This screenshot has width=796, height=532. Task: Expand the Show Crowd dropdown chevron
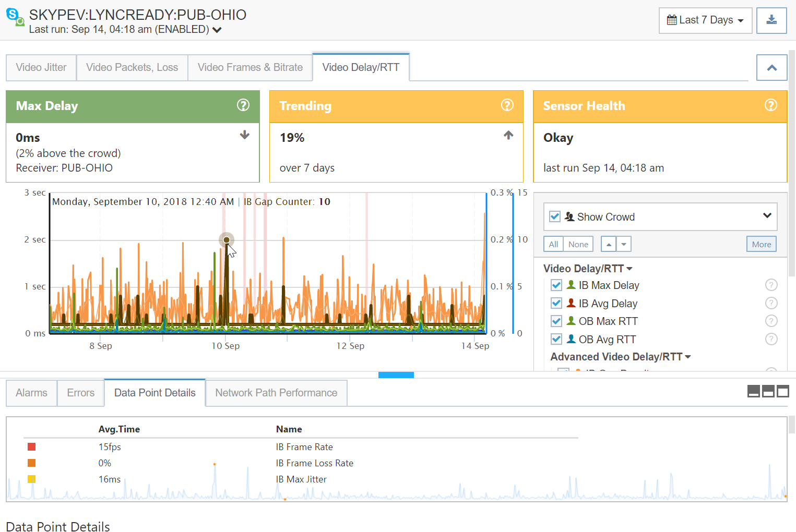coord(767,215)
